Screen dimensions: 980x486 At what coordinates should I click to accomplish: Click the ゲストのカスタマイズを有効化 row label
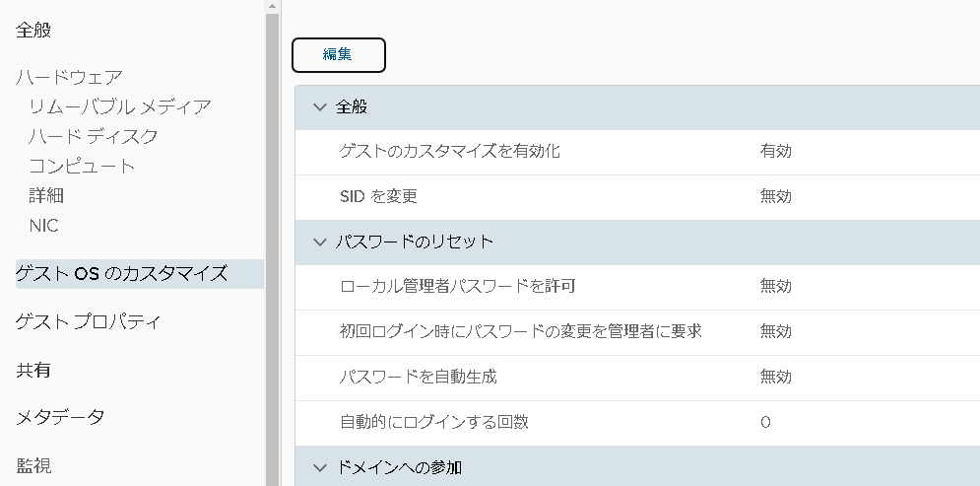(x=449, y=152)
